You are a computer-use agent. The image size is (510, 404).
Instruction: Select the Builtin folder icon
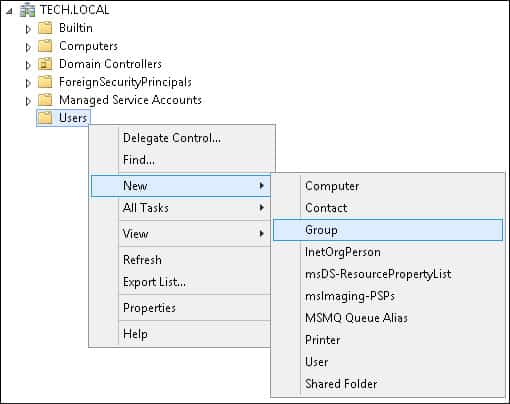click(45, 28)
